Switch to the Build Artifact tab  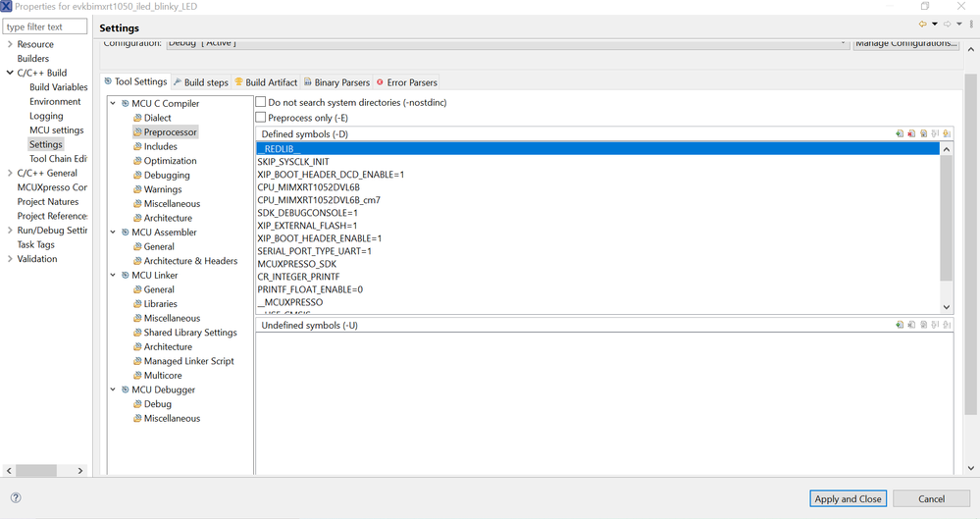coord(266,81)
